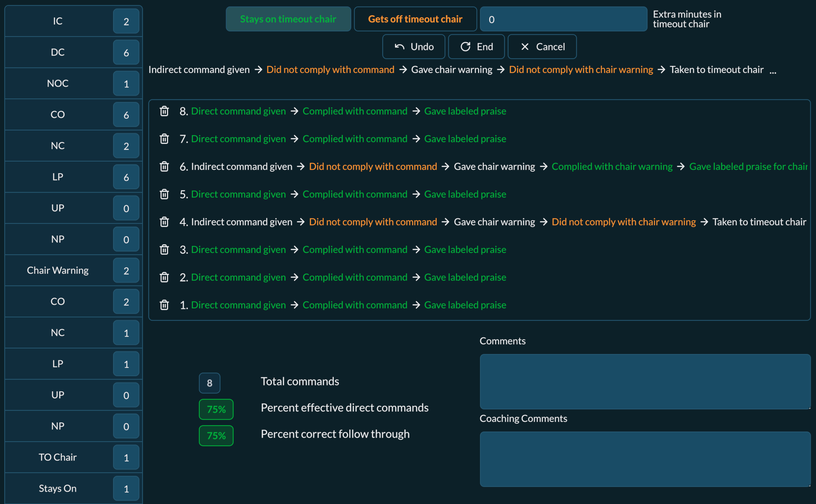Click 'Indirect command given' in the current sequence line
The width and height of the screenshot is (816, 504).
(x=199, y=70)
